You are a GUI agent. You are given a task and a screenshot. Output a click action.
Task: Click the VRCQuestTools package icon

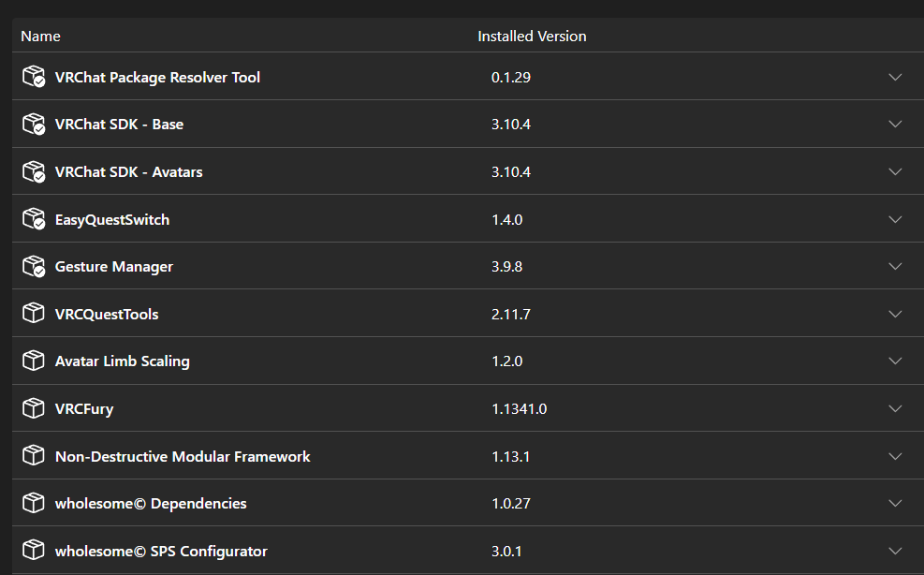tap(34, 313)
